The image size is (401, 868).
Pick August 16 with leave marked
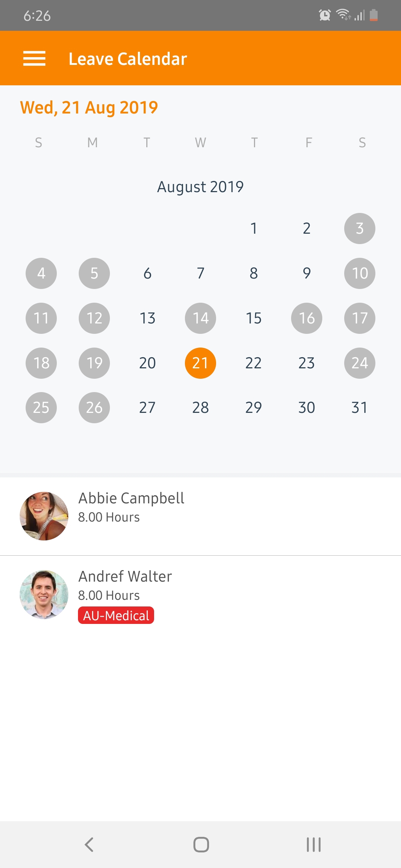[307, 318]
